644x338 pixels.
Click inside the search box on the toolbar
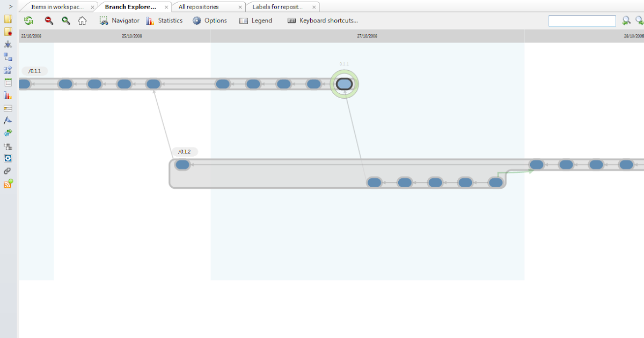(x=582, y=21)
